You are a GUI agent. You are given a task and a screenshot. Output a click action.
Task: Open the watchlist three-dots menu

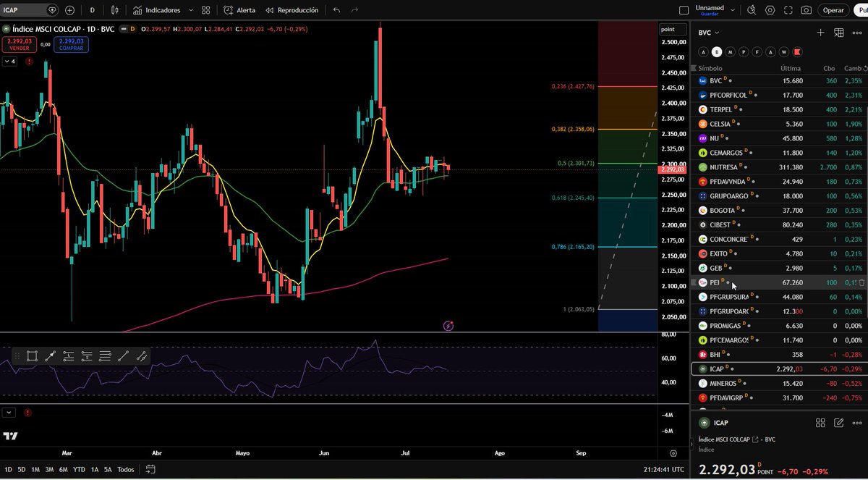857,33
